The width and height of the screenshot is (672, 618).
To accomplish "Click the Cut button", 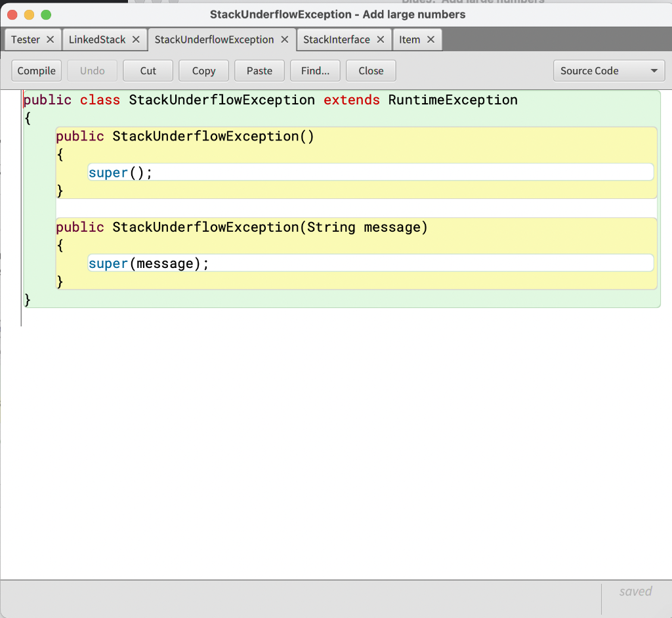I will [148, 71].
